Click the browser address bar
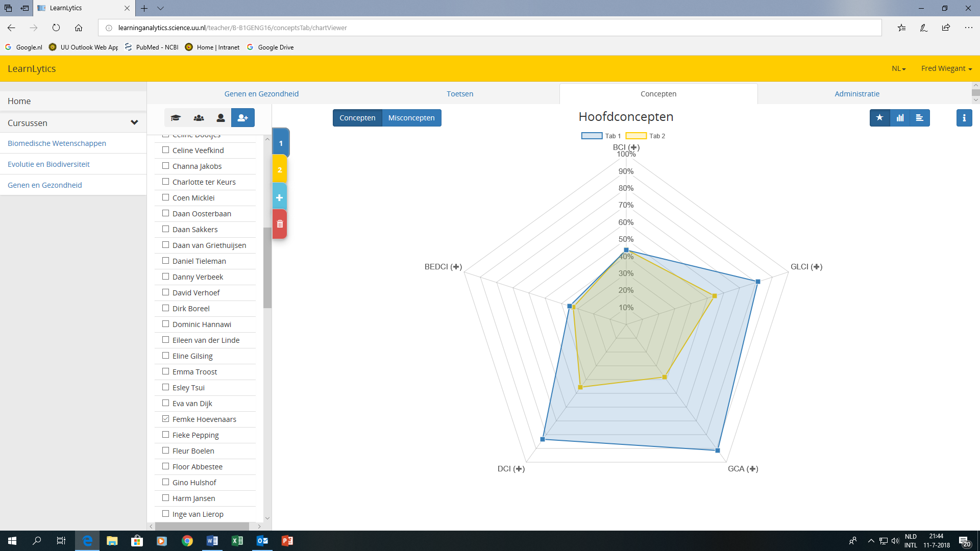980x551 pixels. click(x=490, y=28)
